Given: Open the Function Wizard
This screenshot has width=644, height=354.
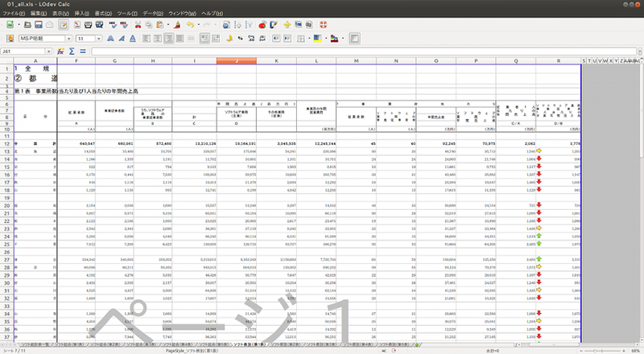Looking at the screenshot, I should coord(60,51).
